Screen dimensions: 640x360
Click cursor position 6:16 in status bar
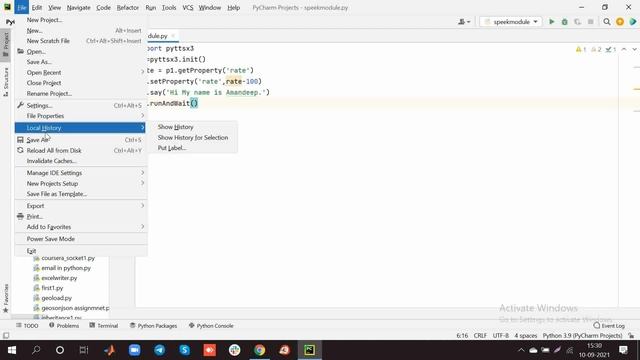462,336
